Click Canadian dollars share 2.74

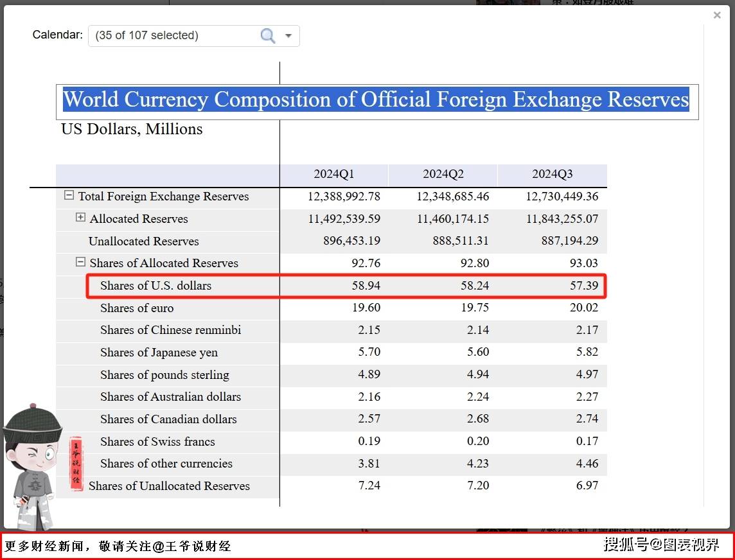click(587, 419)
